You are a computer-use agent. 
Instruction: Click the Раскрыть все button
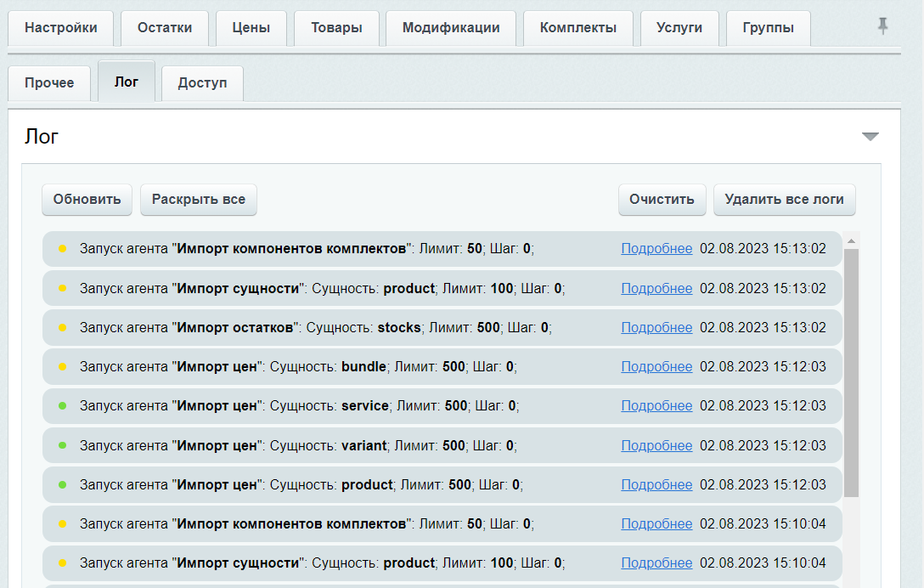(198, 200)
